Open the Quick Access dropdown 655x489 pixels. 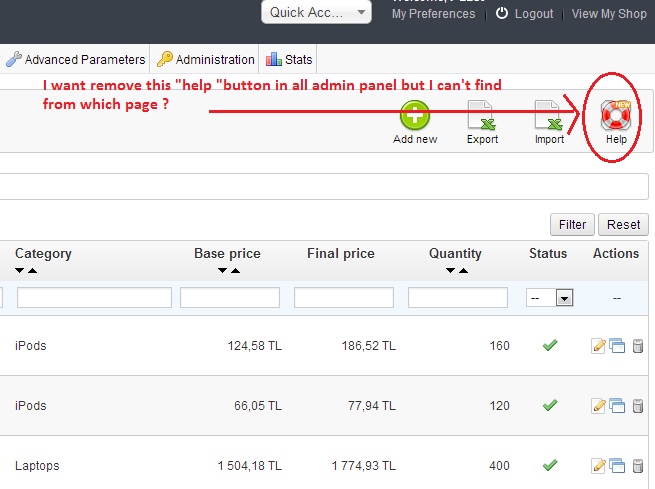coord(316,13)
